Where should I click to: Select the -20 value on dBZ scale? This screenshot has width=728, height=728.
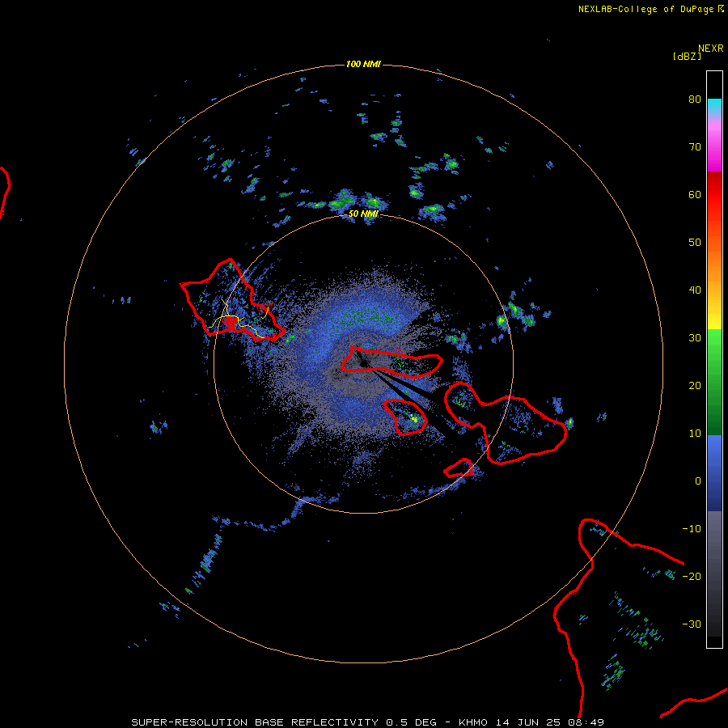(692, 577)
